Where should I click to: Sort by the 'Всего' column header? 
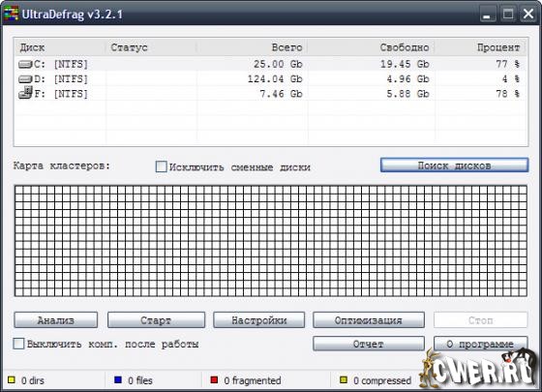pos(252,47)
